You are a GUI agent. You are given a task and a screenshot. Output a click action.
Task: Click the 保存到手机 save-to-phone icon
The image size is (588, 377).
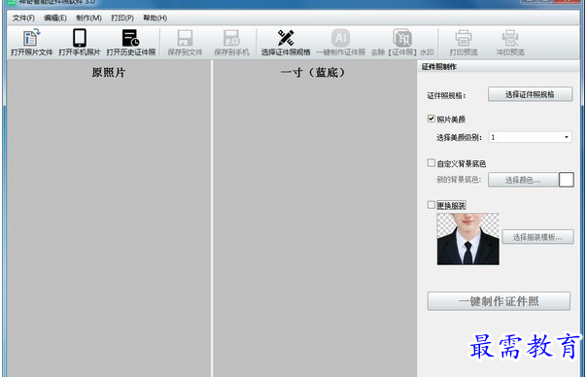click(x=231, y=42)
